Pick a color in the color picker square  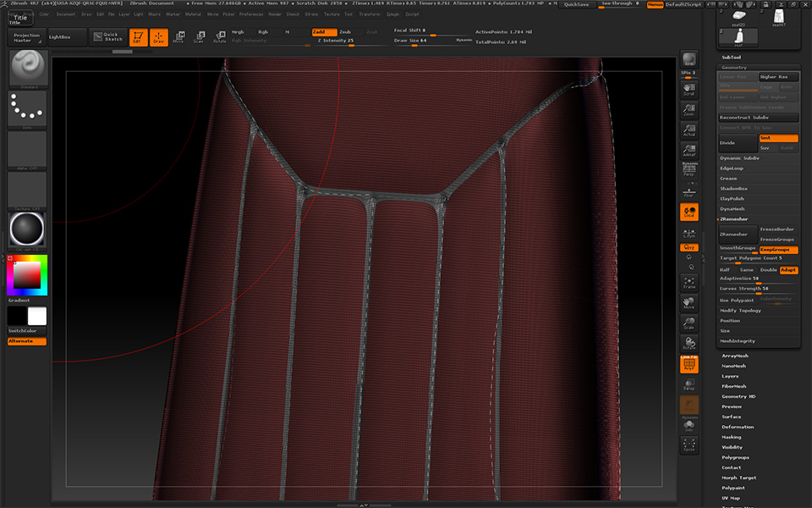pos(27,274)
